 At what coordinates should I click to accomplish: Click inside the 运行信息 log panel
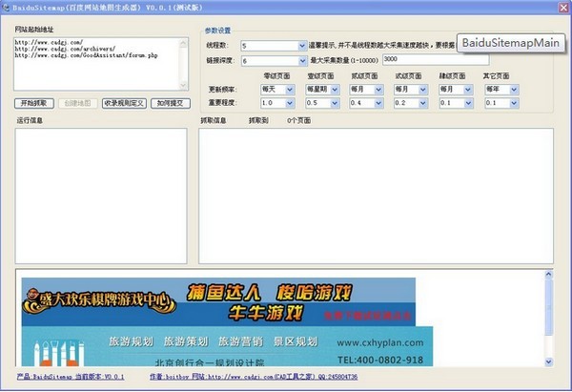coord(101,196)
